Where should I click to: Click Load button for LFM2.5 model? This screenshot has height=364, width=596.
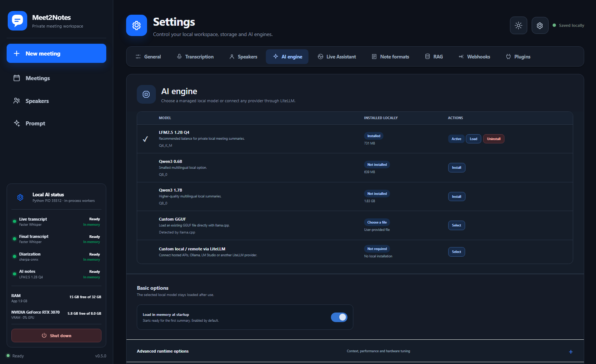click(474, 139)
